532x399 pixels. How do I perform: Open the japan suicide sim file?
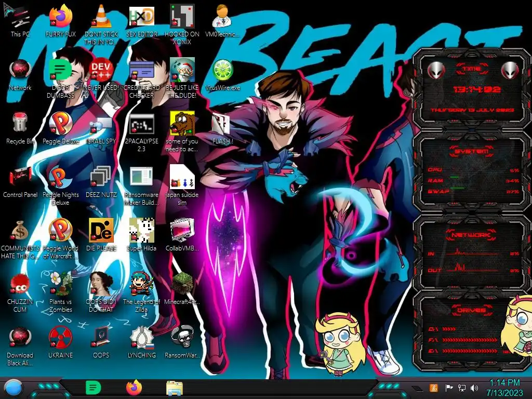[182, 178]
